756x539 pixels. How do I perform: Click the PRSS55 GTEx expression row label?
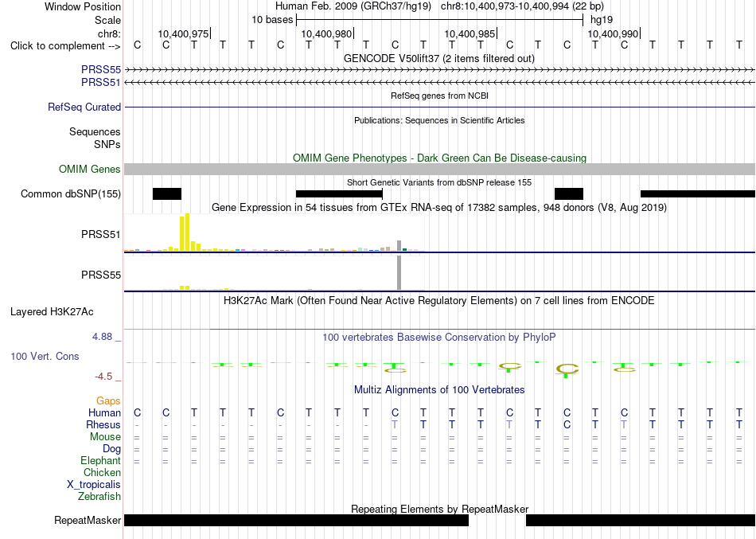[101, 275]
